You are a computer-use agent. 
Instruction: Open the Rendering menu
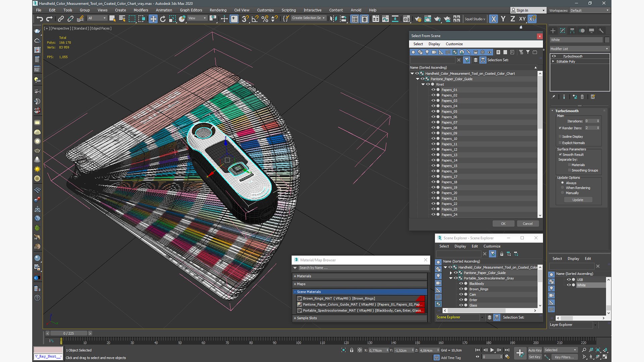[218, 10]
